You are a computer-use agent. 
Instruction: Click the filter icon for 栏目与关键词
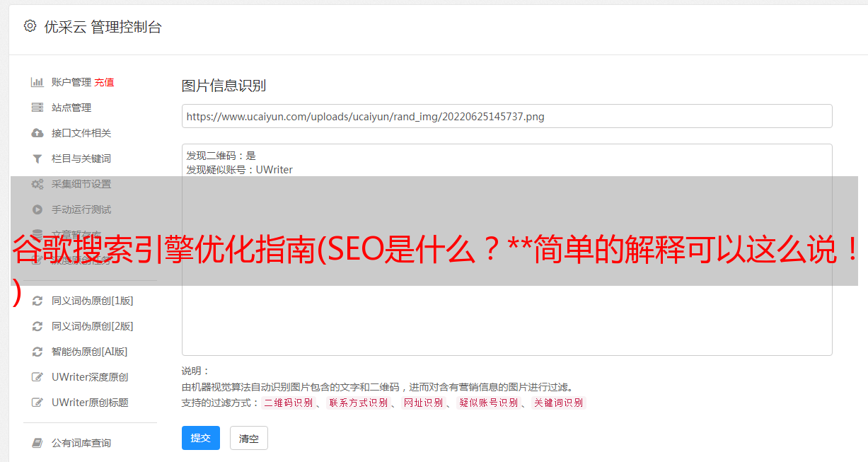coord(37,158)
